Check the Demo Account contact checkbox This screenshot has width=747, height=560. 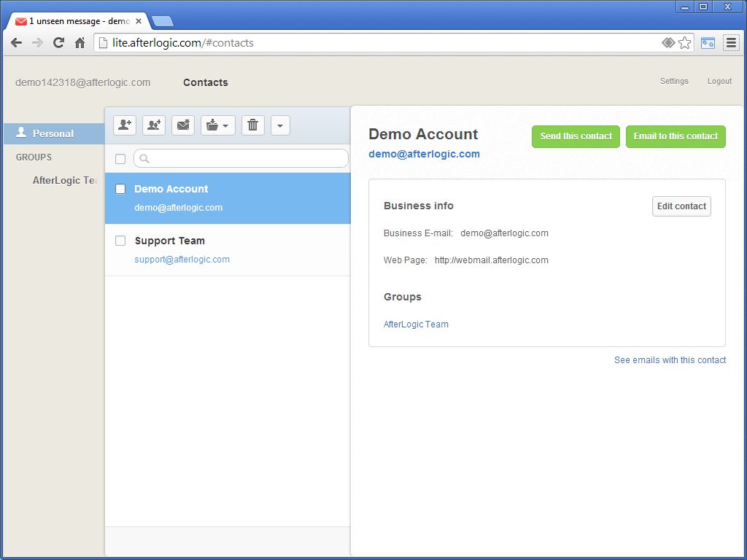click(120, 189)
